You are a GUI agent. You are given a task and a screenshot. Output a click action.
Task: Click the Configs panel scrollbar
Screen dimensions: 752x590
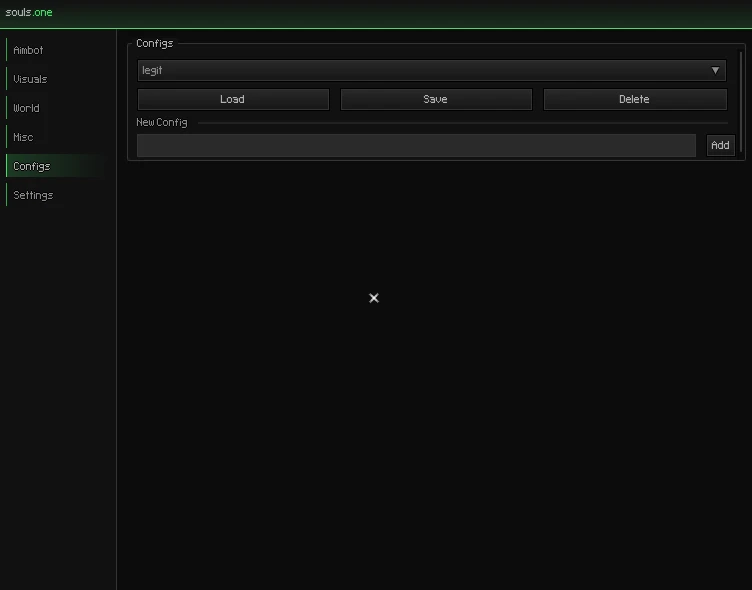coord(741,102)
